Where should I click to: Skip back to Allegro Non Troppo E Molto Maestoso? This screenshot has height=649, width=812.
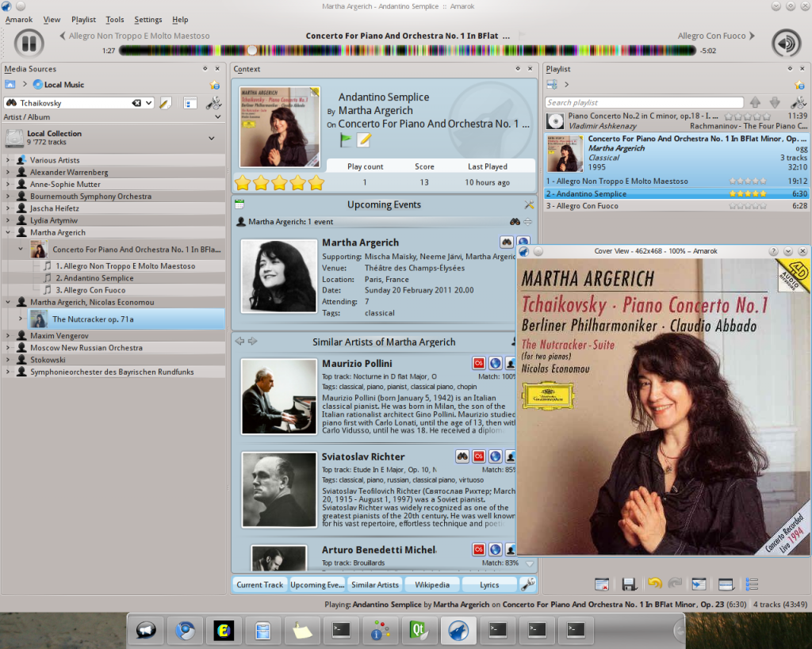pyautogui.click(x=135, y=36)
